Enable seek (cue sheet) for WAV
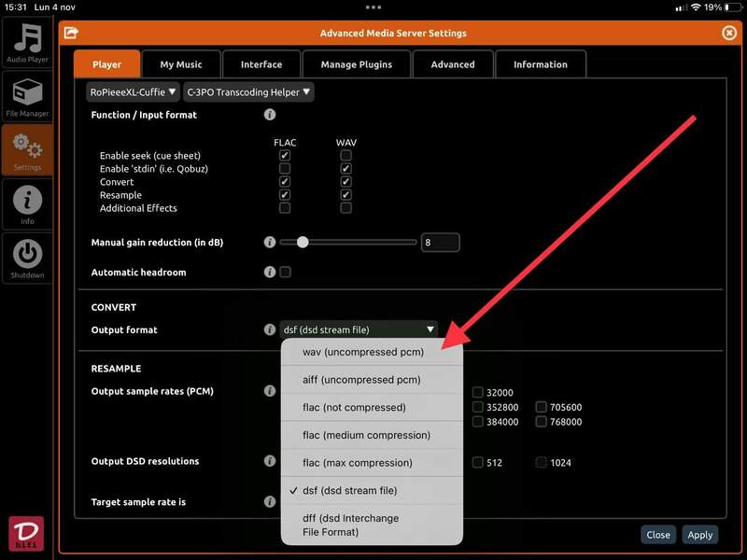747x560 pixels. tap(345, 156)
